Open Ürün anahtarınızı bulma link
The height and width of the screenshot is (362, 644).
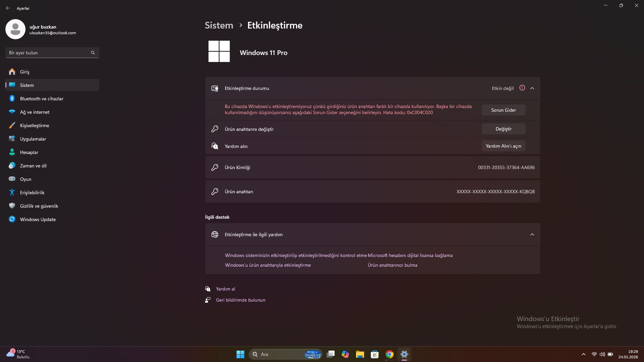pyautogui.click(x=392, y=265)
